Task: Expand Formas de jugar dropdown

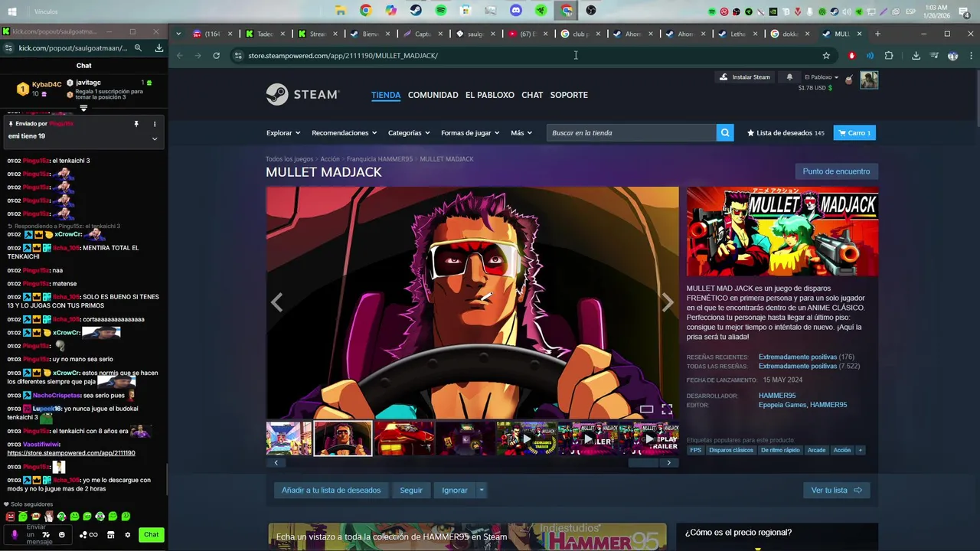Action: [470, 132]
